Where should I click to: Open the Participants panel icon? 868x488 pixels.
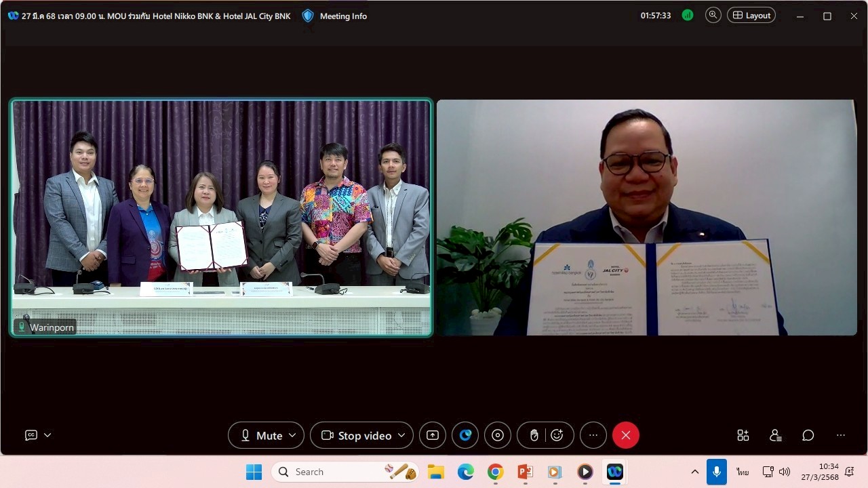776,435
